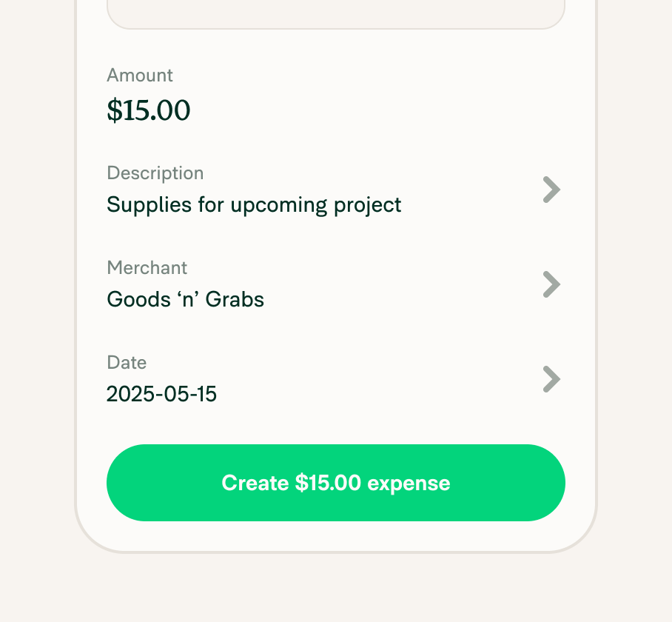Open Description editor via its chevron arrow

551,190
